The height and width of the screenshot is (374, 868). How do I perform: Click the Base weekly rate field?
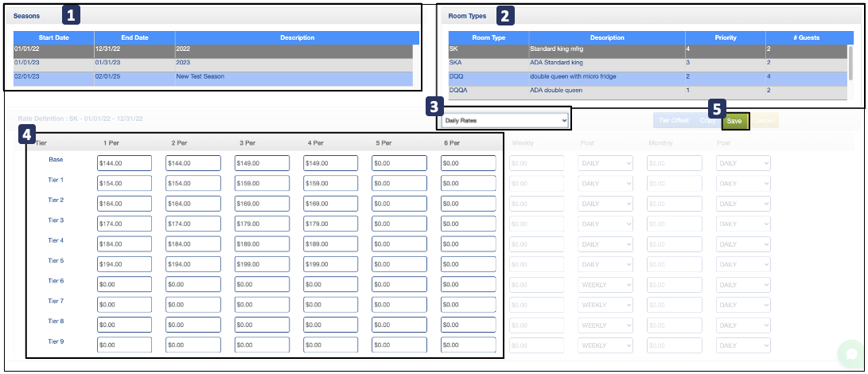536,163
